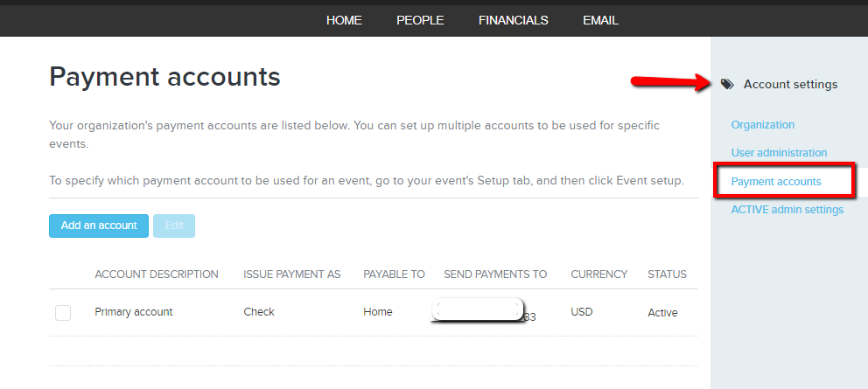This screenshot has height=389, width=868.
Task: Select the Primary account description text
Action: 133,312
